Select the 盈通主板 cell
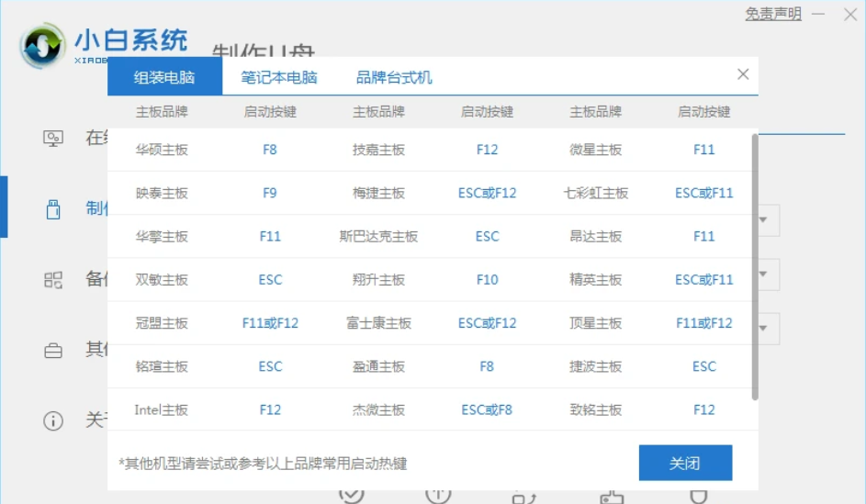 click(x=379, y=366)
